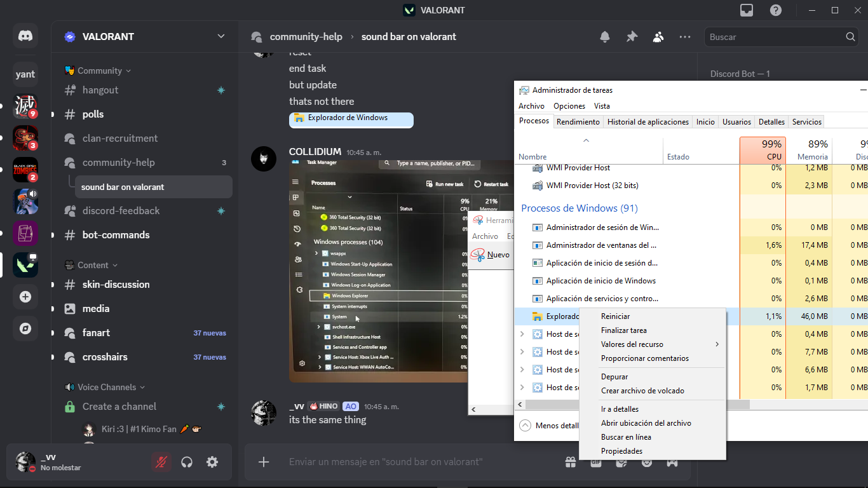The width and height of the screenshot is (868, 488).
Task: Open the VALORANT server dropdown menu
Action: (x=221, y=36)
